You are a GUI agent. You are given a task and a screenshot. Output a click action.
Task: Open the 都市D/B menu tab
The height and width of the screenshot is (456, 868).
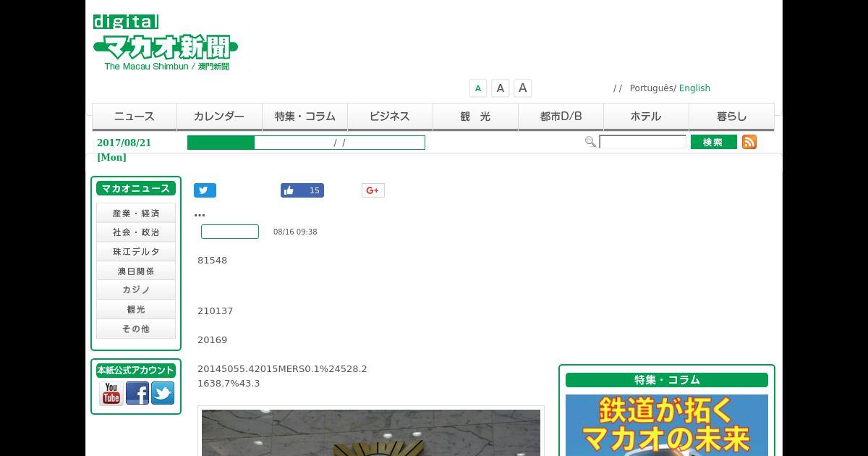tap(561, 117)
